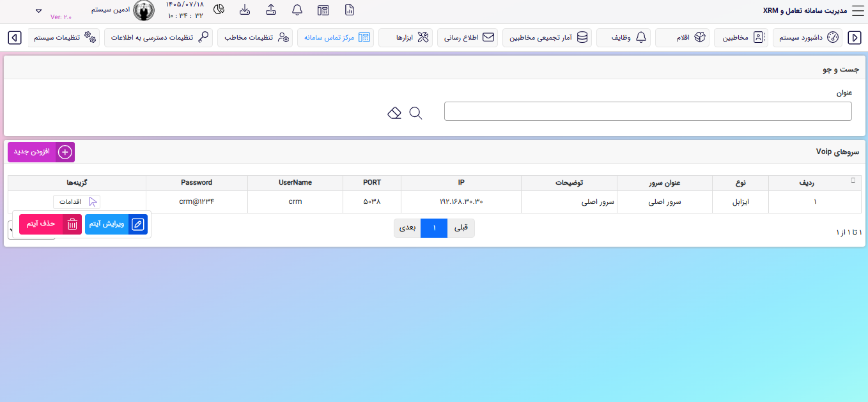Open داشبورد سیستم menu
868x402 pixels.
click(x=807, y=38)
